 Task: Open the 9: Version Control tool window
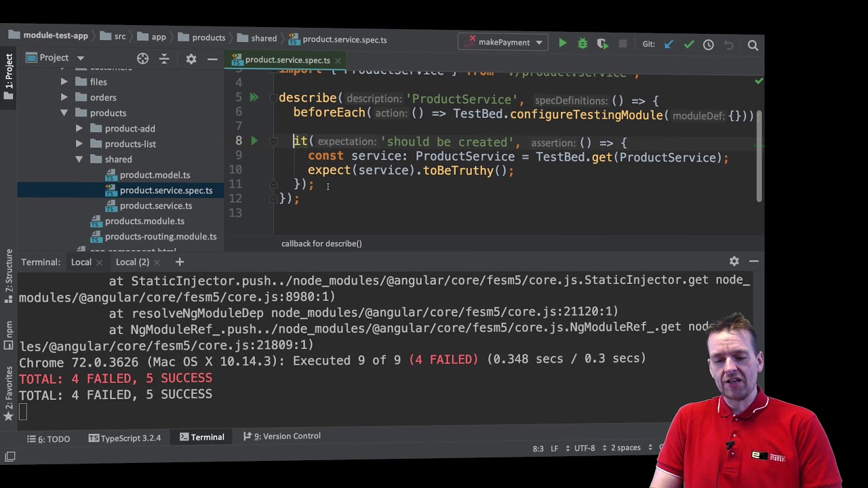click(x=281, y=436)
